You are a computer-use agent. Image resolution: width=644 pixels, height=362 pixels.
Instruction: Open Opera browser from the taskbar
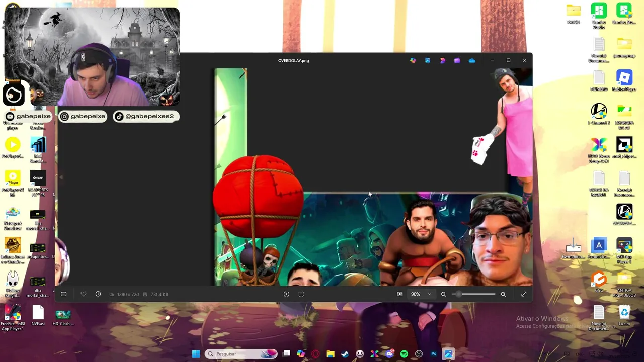point(315,354)
